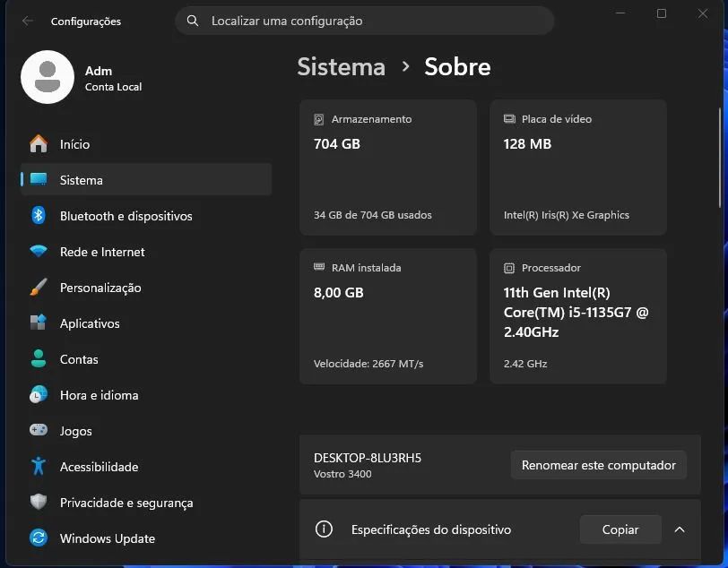Go to Rede e Internet
This screenshot has width=728, height=568.
[146, 252]
